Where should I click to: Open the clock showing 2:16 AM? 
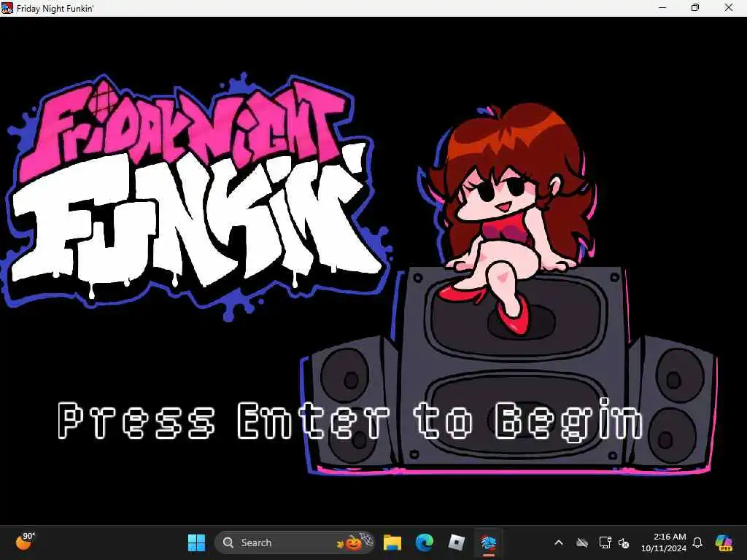pos(670,537)
